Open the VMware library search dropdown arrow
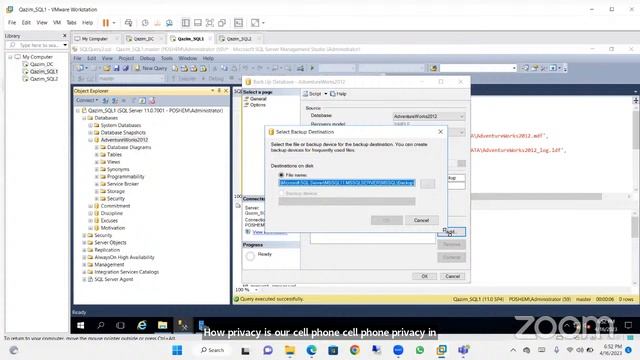 pyautogui.click(x=65, y=45)
